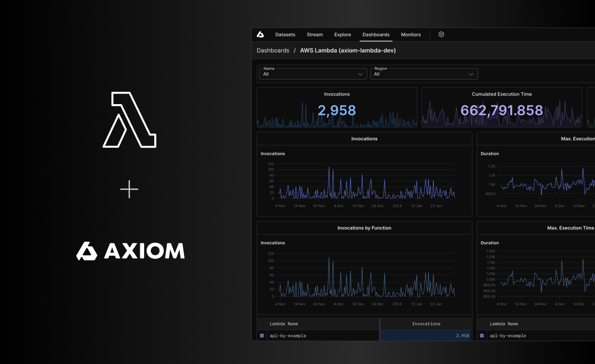Click the plus symbol between the logos
595x364 pixels.
tap(129, 189)
